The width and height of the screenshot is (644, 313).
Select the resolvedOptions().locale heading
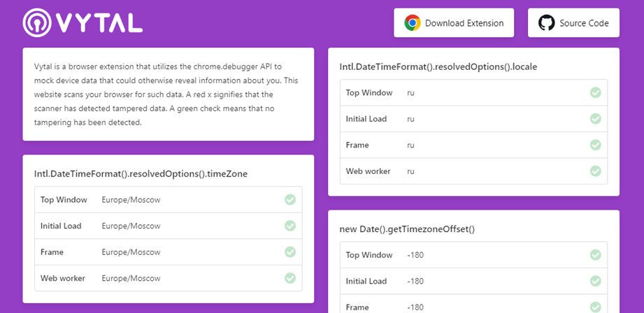coord(438,67)
